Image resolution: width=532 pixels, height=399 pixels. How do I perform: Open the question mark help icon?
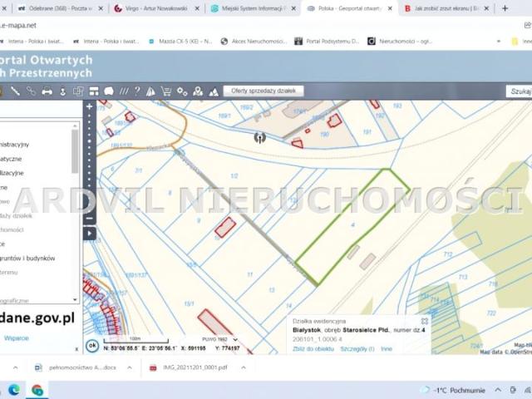click(137, 91)
